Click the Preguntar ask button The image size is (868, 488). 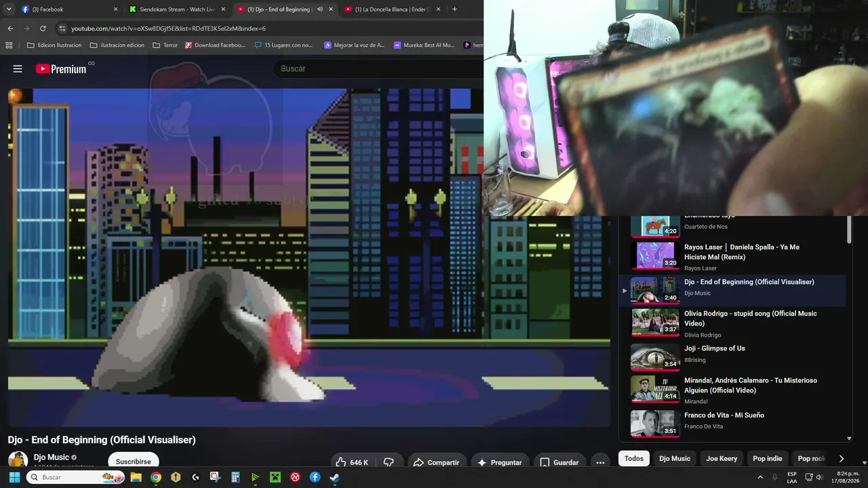click(x=500, y=462)
